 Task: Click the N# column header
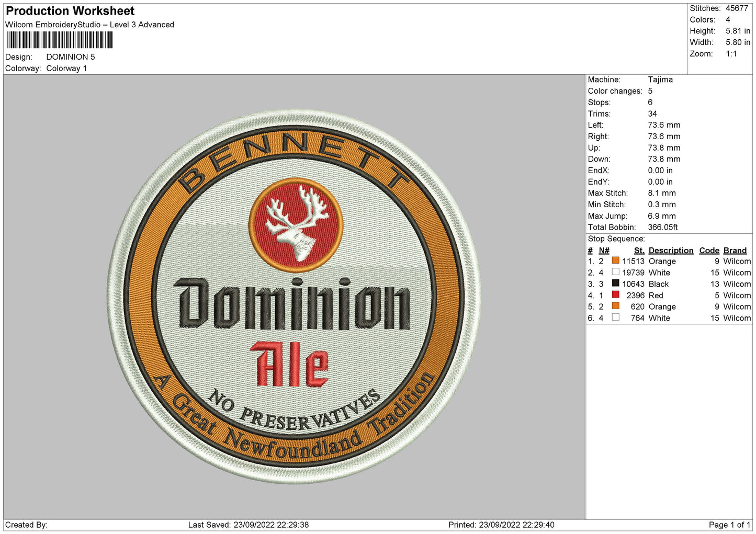[604, 251]
